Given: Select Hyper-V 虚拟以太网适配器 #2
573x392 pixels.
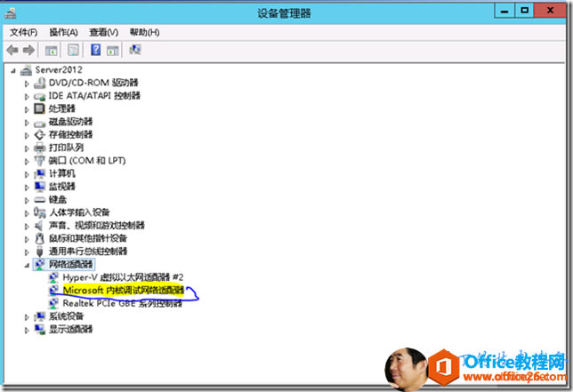Looking at the screenshot, I should (123, 277).
